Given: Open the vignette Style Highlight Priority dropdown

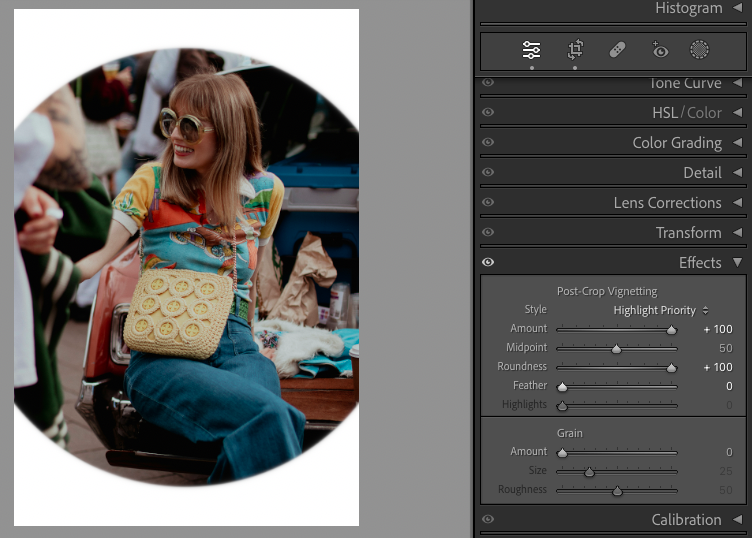Looking at the screenshot, I should pos(661,310).
